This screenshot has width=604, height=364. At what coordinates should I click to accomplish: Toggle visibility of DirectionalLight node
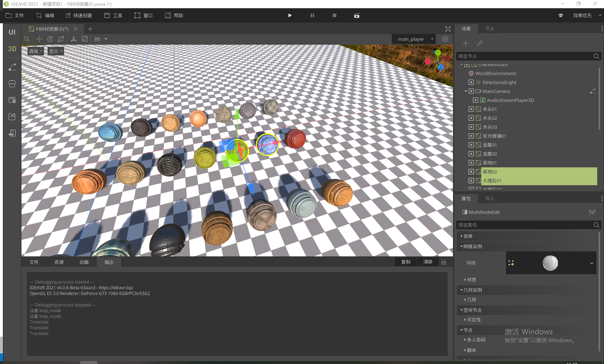pos(471,82)
